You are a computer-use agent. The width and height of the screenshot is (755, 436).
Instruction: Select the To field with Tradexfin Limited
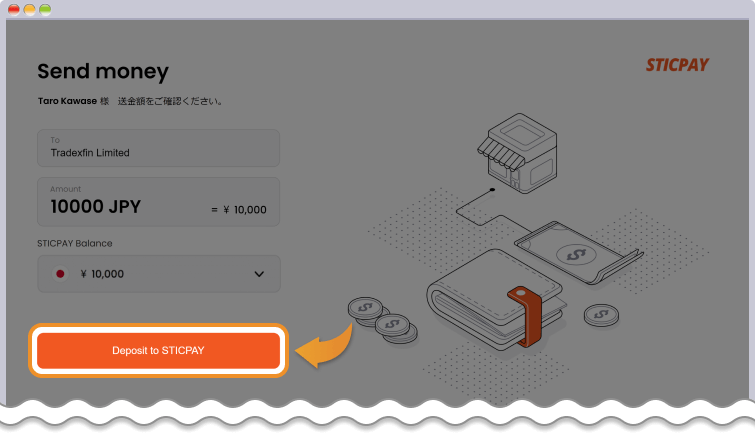pos(158,148)
